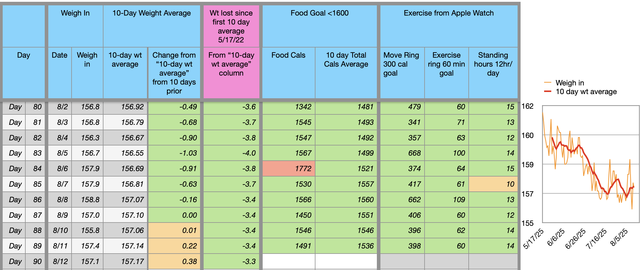Viewport: 644px width, 270px height.
Task: Select the weight lost cell -3.3
Action: 231,261
